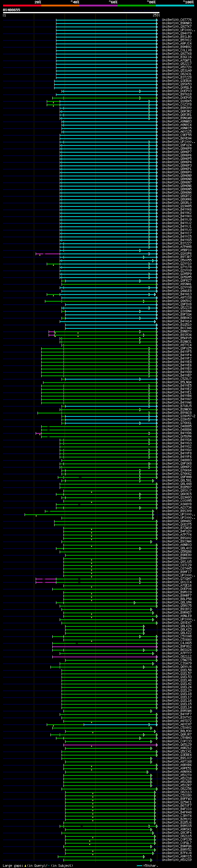The height and width of the screenshot is (868, 197).
Task: Click the UniRef100_B5THI2 label
Action: point(177,40)
